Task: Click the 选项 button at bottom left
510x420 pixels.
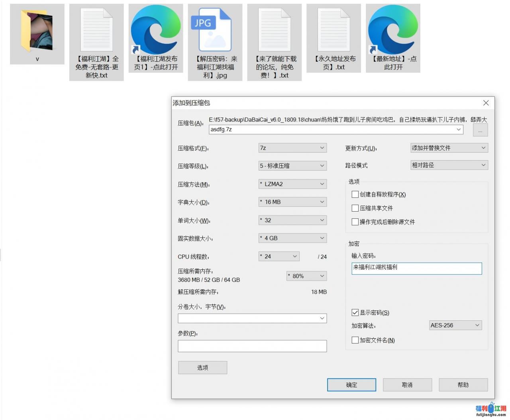Action: coord(202,368)
